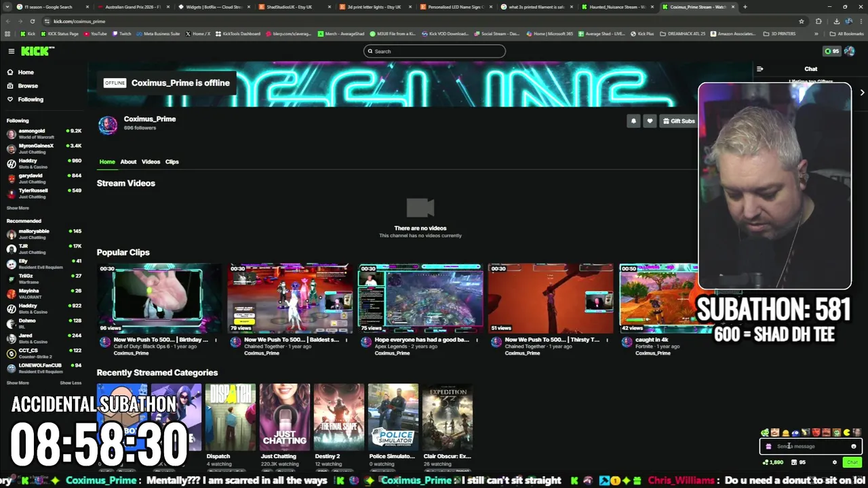
Task: Click the Send a message field
Action: point(810,446)
